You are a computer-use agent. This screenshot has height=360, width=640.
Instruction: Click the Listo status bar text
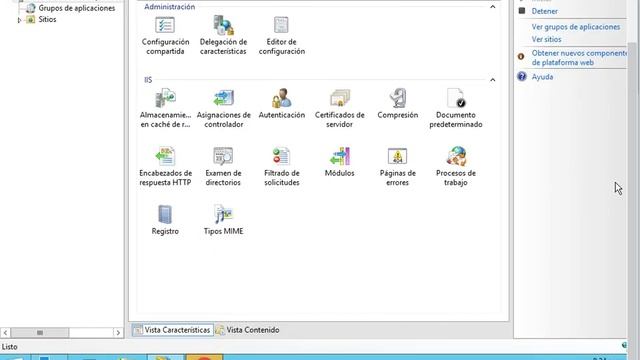click(10, 347)
